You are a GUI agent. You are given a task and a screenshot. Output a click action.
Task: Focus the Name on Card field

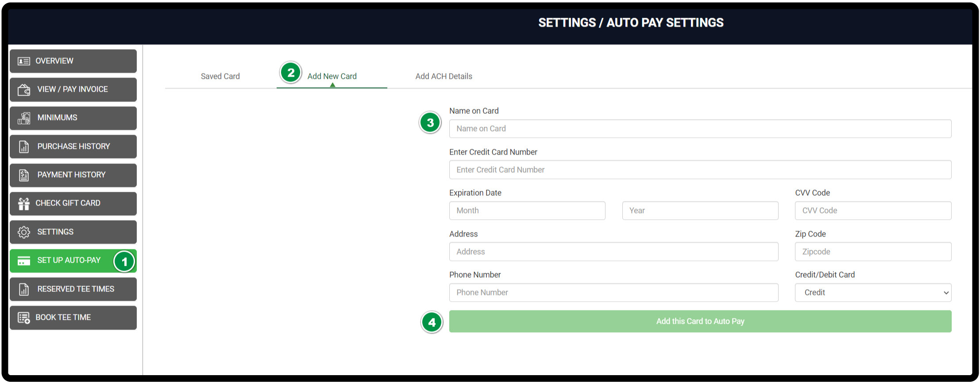700,128
